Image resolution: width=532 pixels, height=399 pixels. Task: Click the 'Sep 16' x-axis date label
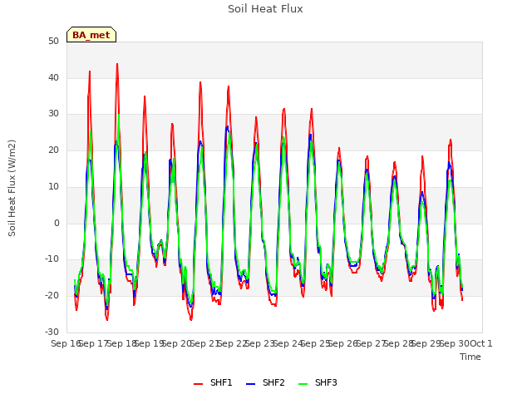click(66, 343)
